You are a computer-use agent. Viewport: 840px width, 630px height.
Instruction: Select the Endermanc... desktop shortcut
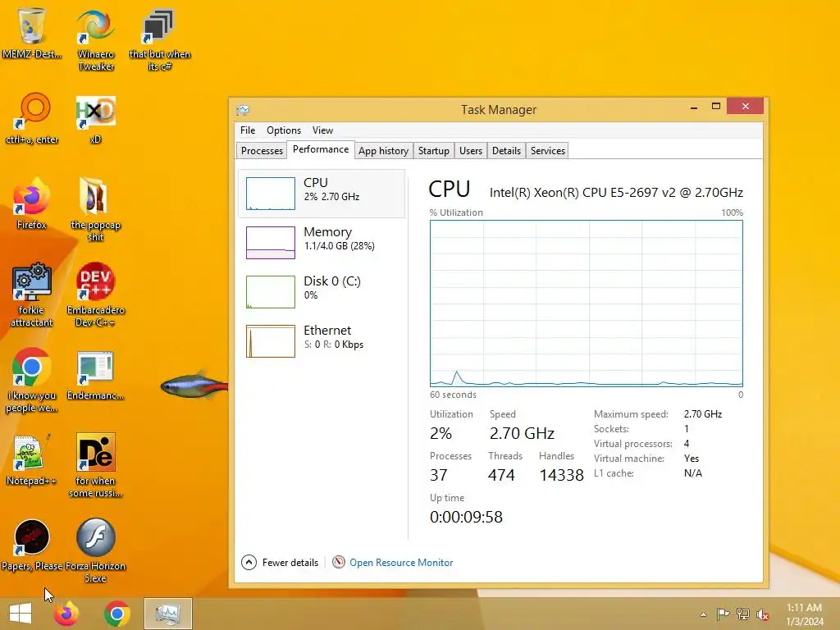[95, 375]
